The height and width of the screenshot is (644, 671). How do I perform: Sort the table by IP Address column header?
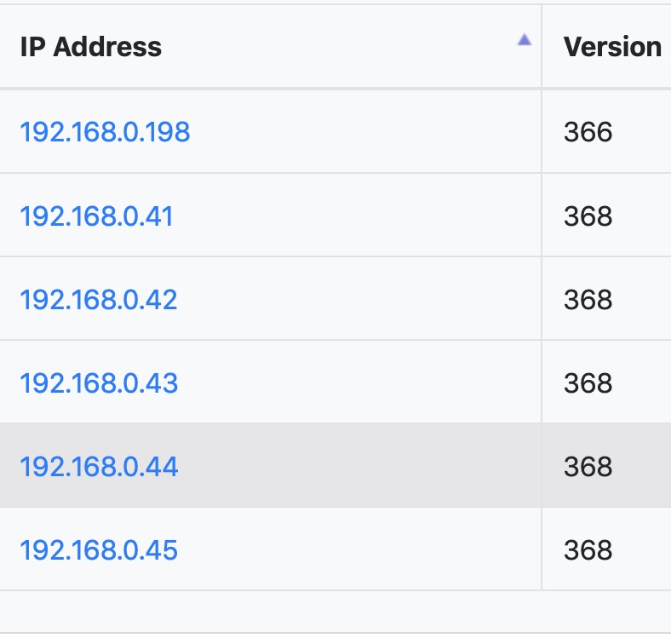(91, 47)
